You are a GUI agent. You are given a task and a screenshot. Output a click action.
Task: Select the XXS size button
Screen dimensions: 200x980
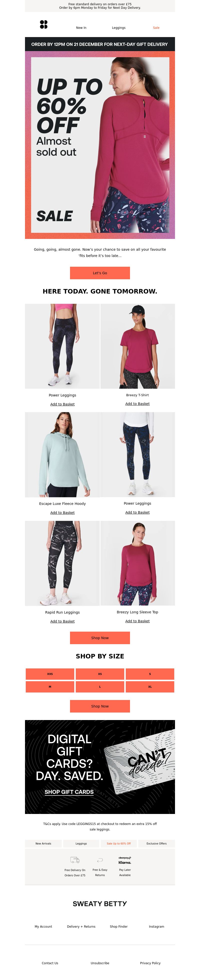pos(50,674)
